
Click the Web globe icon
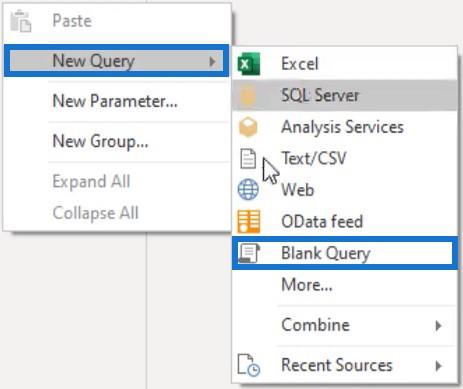(x=248, y=190)
